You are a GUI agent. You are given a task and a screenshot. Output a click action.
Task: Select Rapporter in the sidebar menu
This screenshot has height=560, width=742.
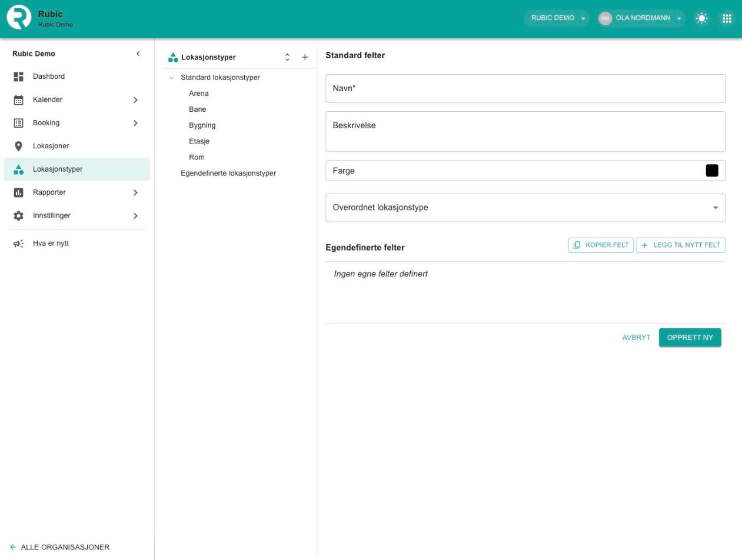pos(76,192)
